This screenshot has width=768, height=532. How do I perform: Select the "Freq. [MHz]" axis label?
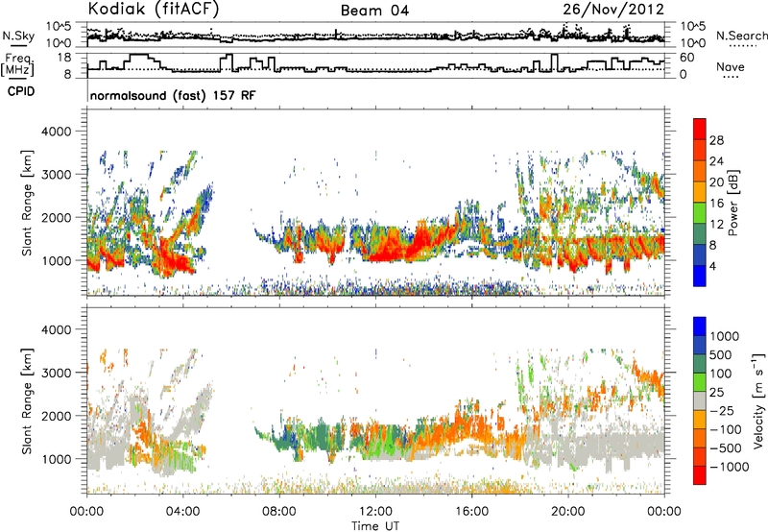18,64
